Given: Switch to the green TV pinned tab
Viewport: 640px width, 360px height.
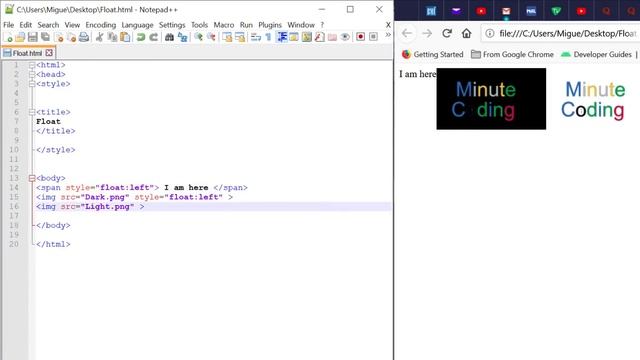Looking at the screenshot, I should tap(556, 11).
